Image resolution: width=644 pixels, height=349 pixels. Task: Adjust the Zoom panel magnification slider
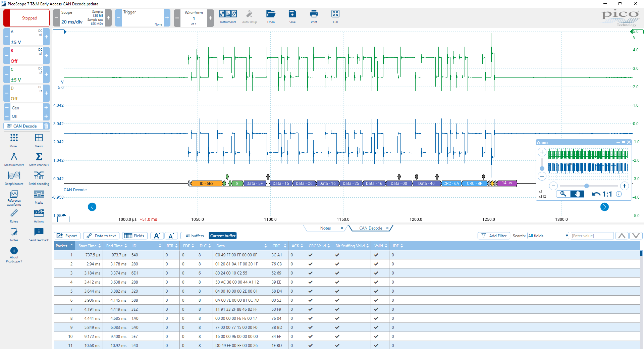click(x=587, y=186)
